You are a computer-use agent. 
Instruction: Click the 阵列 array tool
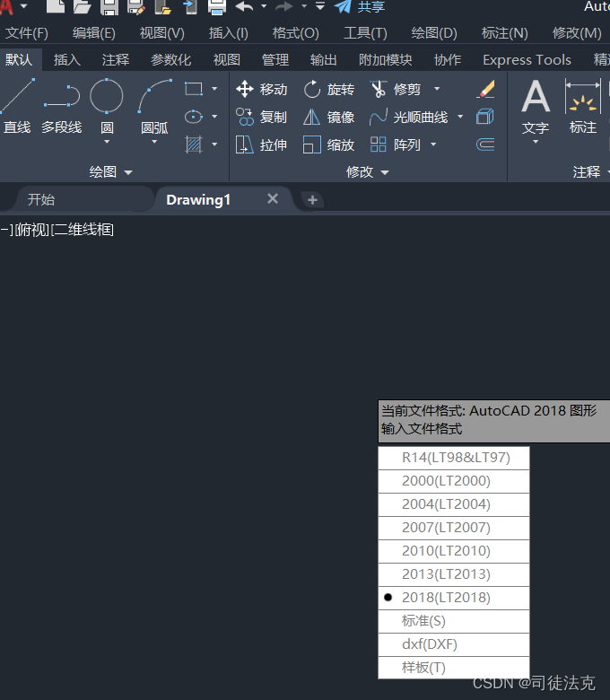(396, 144)
